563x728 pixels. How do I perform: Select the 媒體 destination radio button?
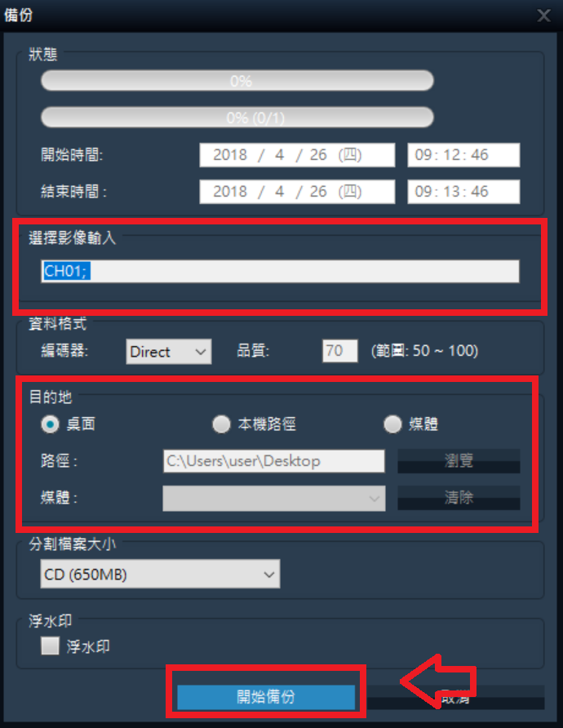(392, 424)
